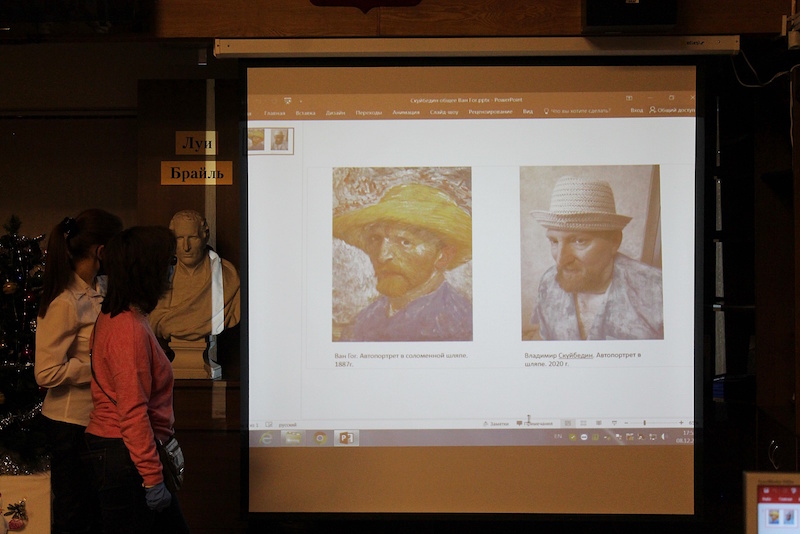Toggle the Заметки notes pane
The image size is (800, 534).
tap(494, 423)
